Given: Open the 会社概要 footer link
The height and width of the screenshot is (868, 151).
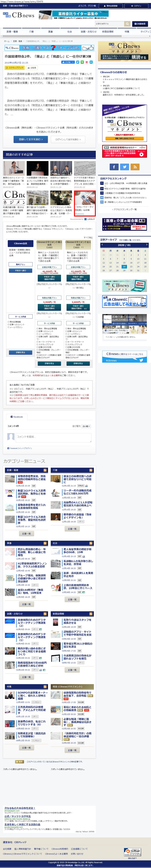Looking at the screenshot, I should click(x=7, y=849).
